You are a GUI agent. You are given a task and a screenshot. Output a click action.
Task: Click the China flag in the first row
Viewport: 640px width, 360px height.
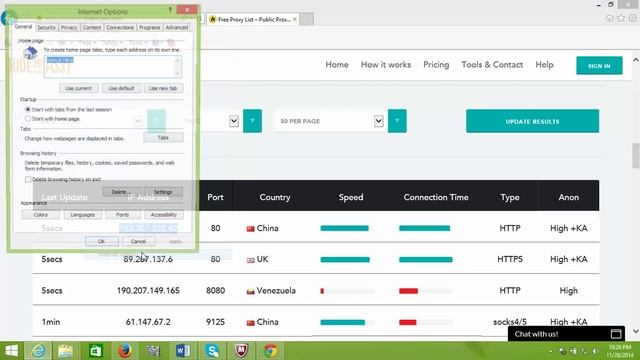click(x=251, y=229)
